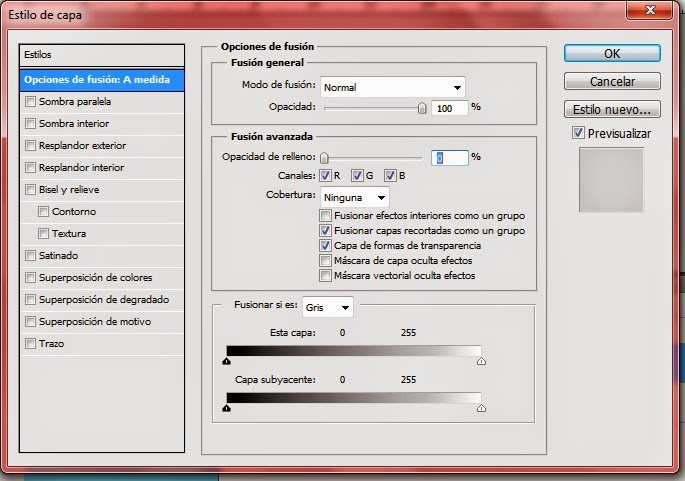This screenshot has height=481, width=685.
Task: Click the Opacidad de relleno slider handle
Action: (324, 157)
